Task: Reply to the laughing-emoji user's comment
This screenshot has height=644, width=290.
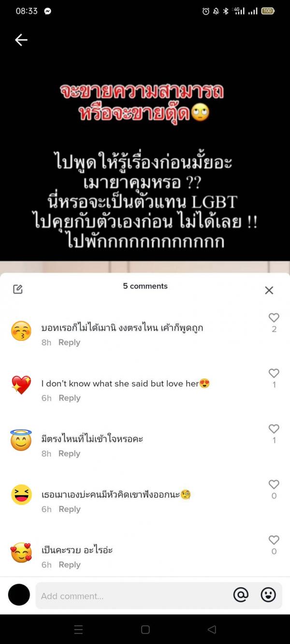Action: (69, 509)
